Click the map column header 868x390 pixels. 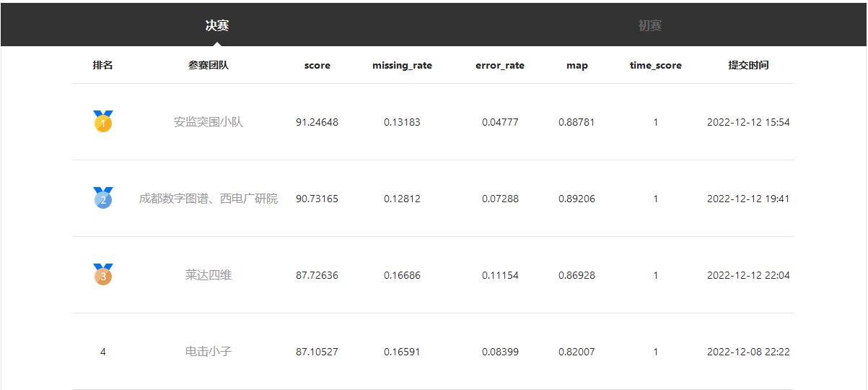(x=577, y=66)
